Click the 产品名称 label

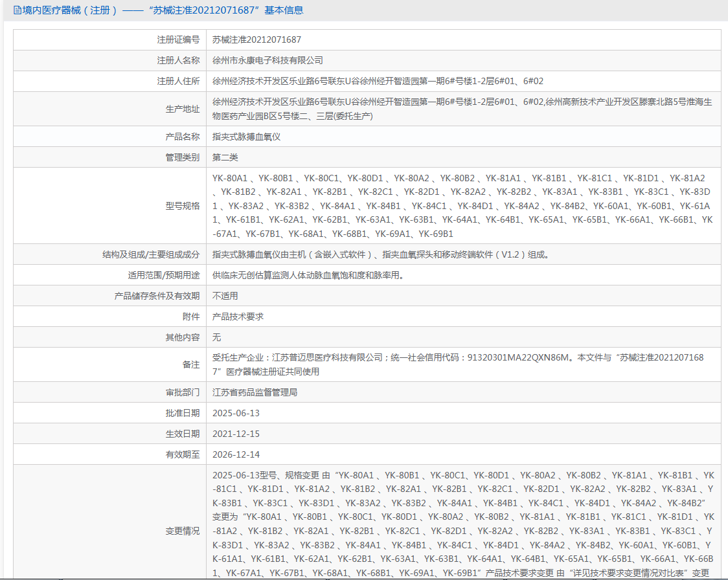point(183,137)
